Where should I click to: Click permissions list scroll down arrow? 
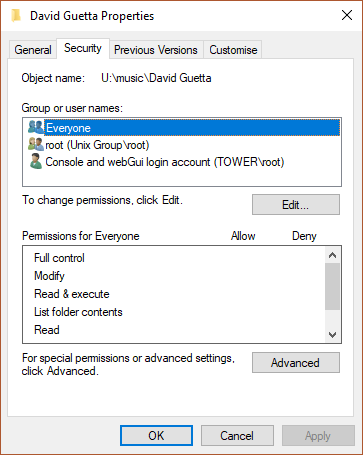(x=332, y=334)
